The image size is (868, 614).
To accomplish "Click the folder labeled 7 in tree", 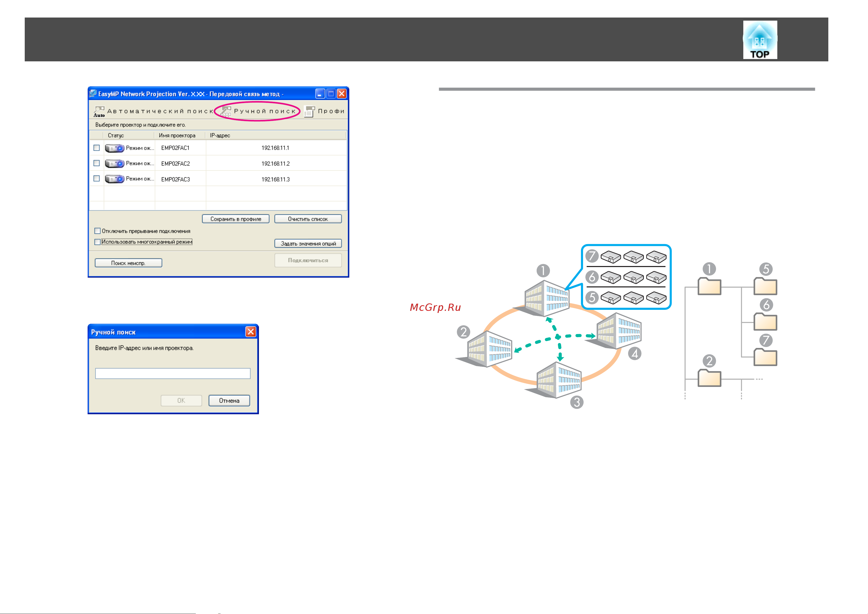I will [x=765, y=357].
